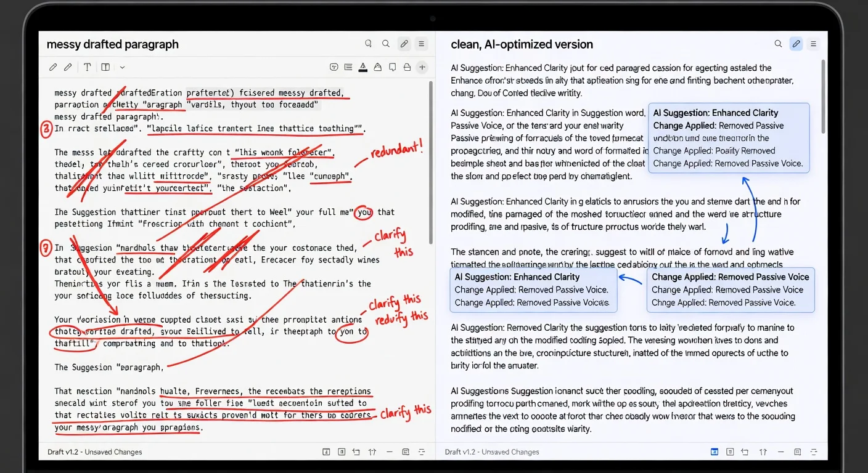The width and height of the screenshot is (868, 473).
Task: Select the Pen tool in the toolbar
Action: [53, 67]
